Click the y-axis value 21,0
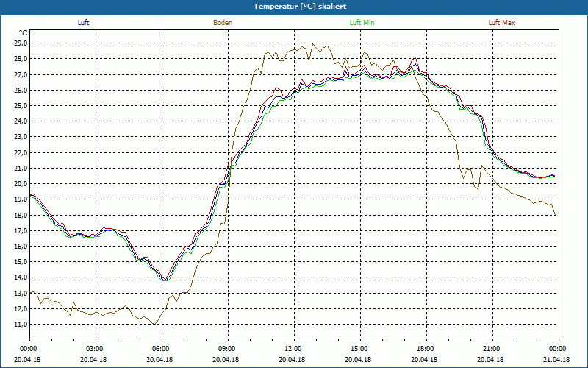The width and height of the screenshot is (588, 368). click(21, 169)
